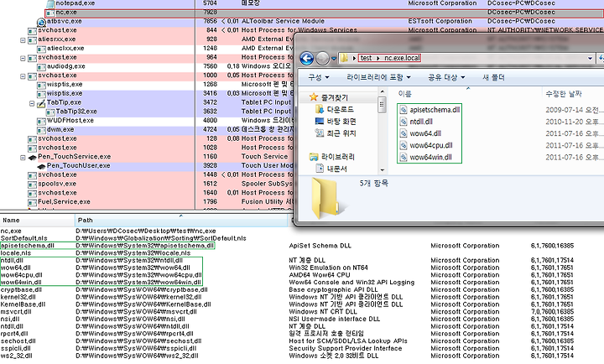Select kernel32.dll in DLL list

(x=18, y=297)
